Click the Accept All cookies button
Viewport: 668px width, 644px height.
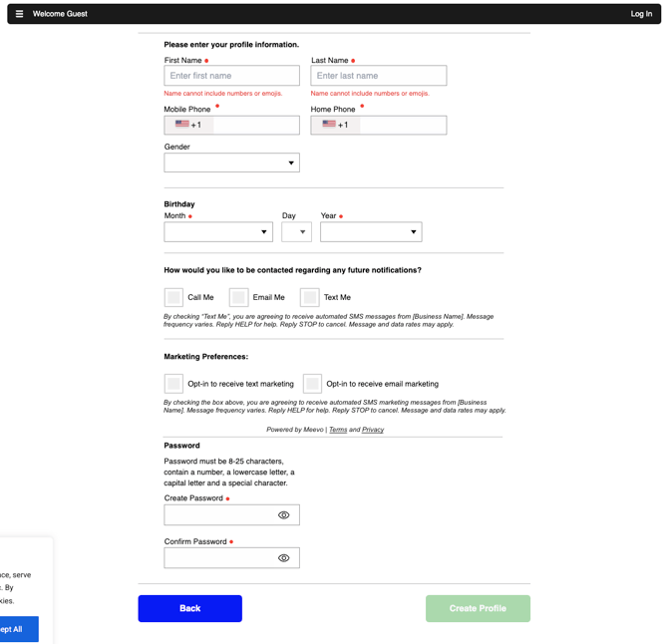17,629
